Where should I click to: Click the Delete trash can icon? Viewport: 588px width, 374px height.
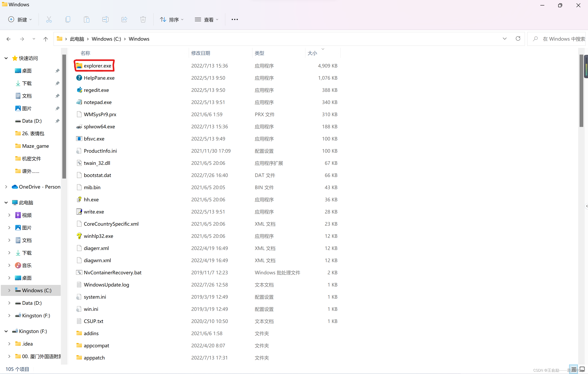click(x=143, y=20)
